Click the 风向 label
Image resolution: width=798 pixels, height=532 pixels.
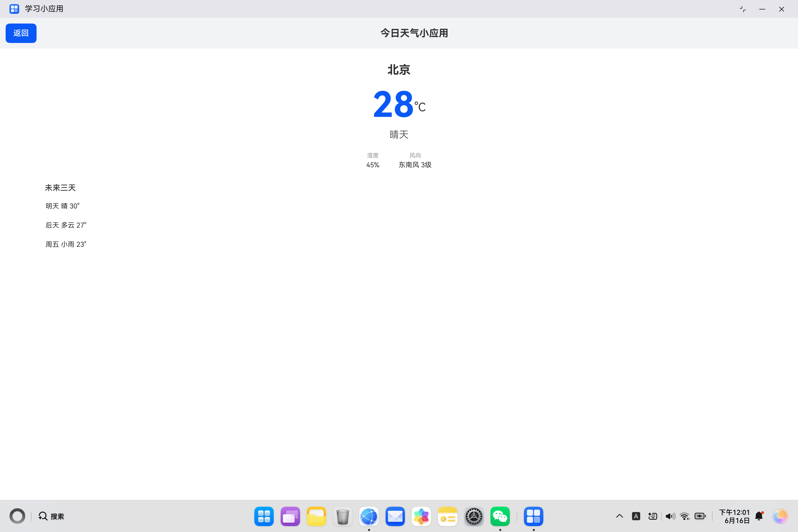pyautogui.click(x=415, y=156)
